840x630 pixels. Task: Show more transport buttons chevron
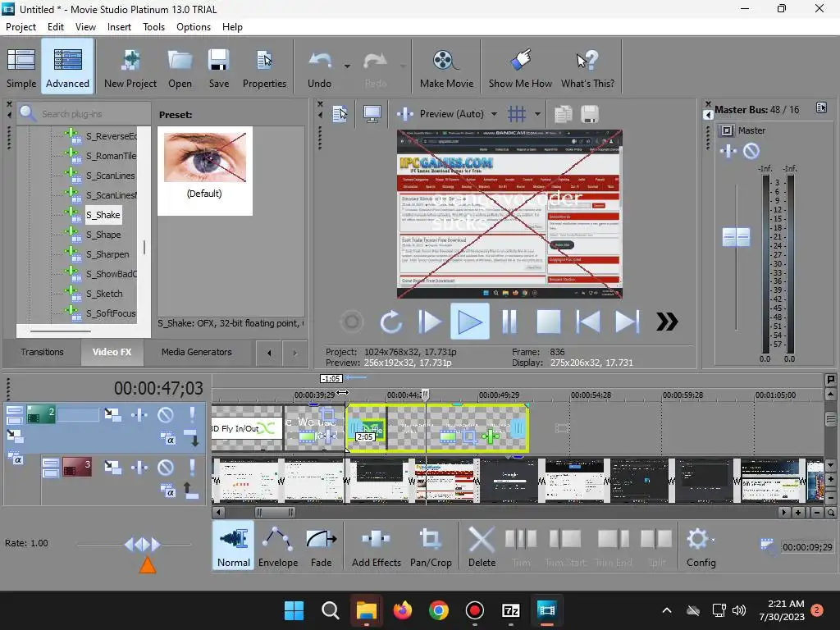click(667, 322)
